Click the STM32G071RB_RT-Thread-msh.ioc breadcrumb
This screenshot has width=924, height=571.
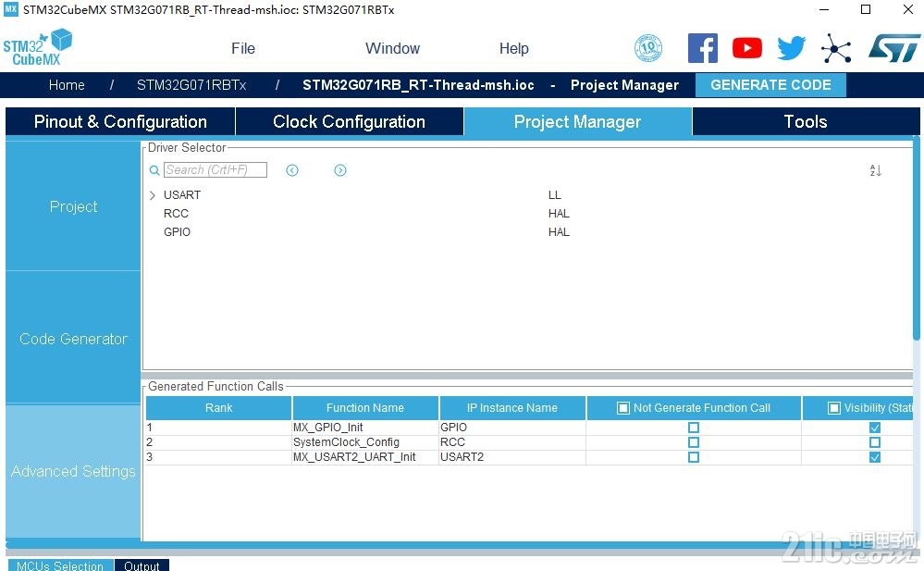point(418,85)
